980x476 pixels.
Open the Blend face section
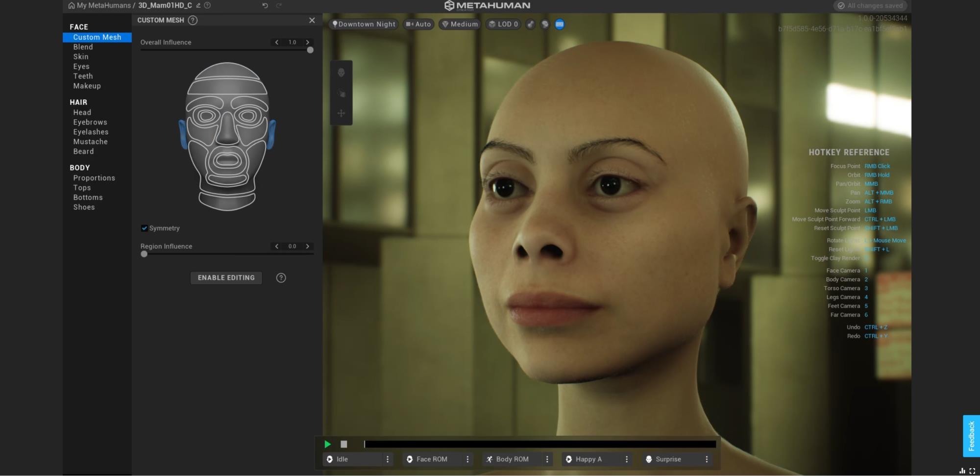[x=83, y=47]
